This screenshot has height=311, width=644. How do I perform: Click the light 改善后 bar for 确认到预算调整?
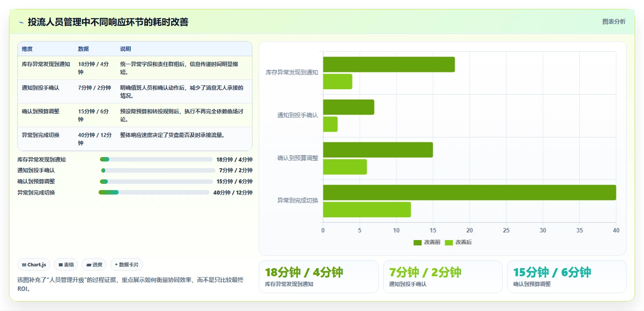[345, 167]
